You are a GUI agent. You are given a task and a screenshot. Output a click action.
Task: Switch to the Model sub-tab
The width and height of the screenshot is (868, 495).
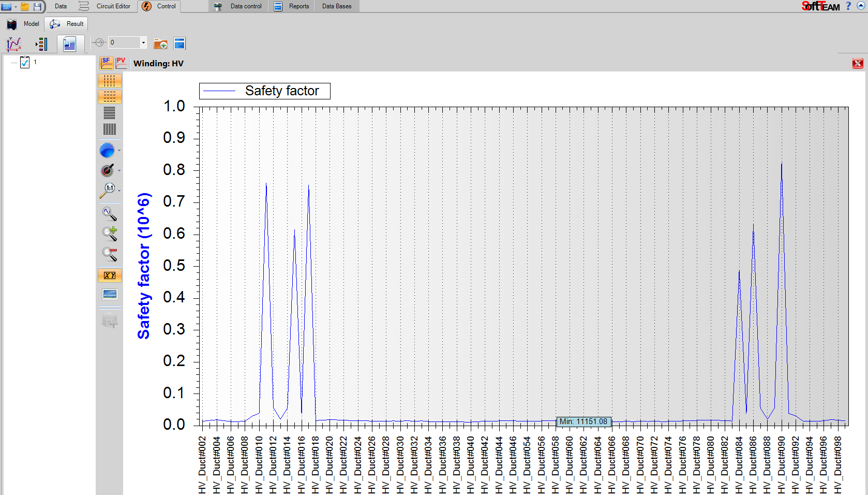click(23, 24)
